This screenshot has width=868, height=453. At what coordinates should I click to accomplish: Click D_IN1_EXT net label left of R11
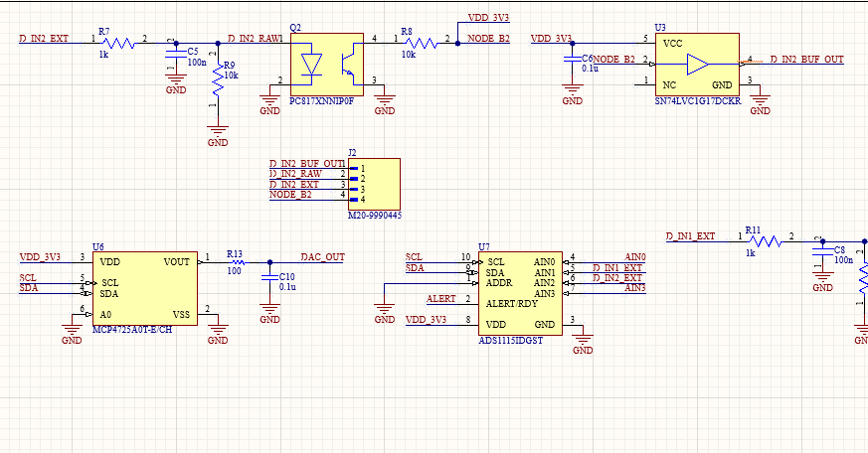point(690,236)
